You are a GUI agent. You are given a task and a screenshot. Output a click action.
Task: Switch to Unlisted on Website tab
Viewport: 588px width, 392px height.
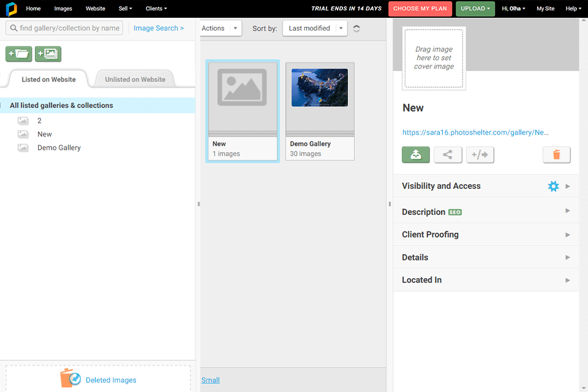(135, 79)
